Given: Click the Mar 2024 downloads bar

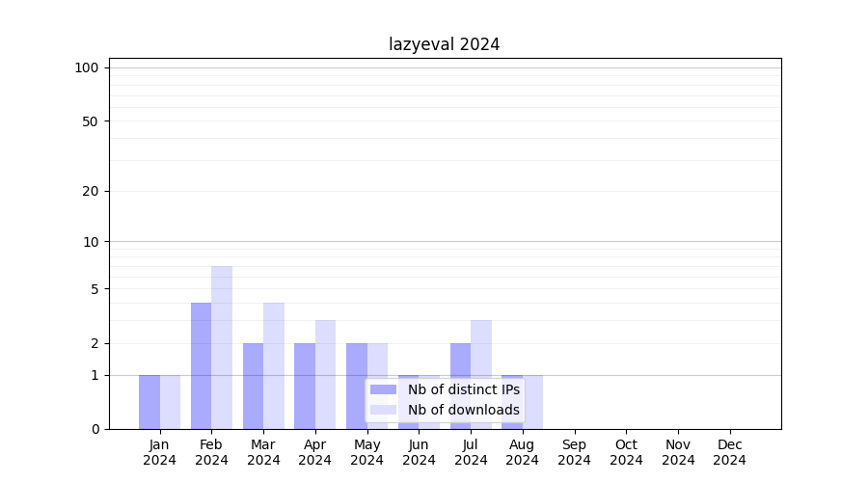Looking at the screenshot, I should (x=274, y=365).
